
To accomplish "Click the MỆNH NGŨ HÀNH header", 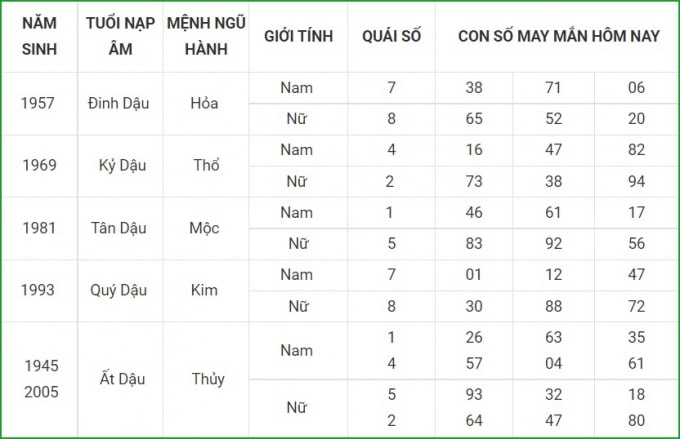I will (x=206, y=36).
